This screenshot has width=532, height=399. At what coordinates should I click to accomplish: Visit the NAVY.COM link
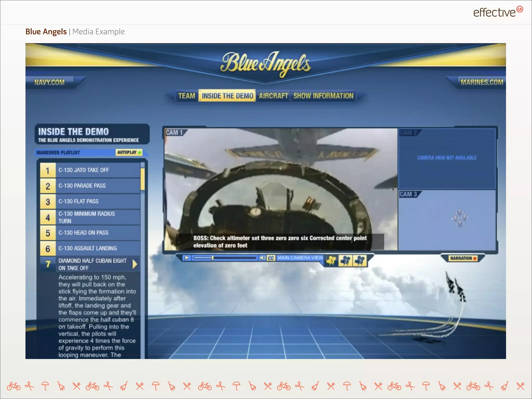click(x=49, y=82)
